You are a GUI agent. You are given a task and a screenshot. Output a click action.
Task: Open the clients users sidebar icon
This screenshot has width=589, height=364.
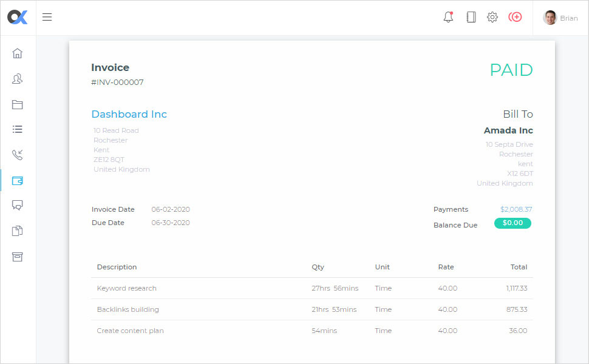coord(17,79)
